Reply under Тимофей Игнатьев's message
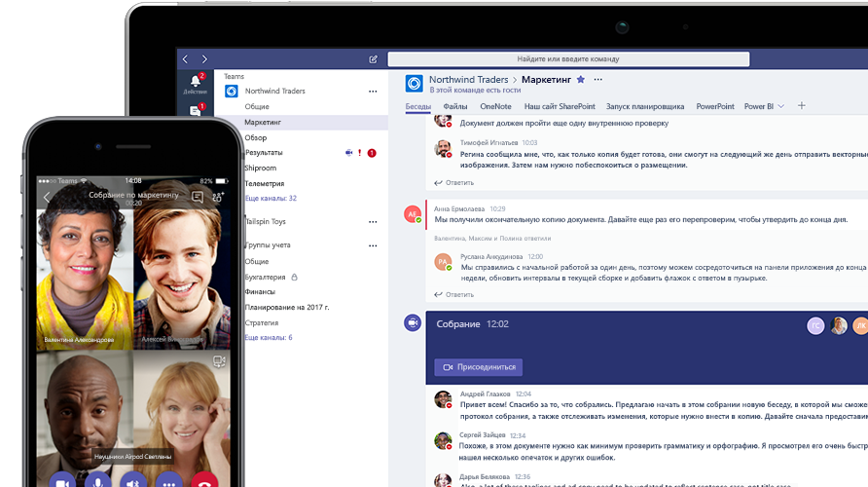The width and height of the screenshot is (868, 487). tap(453, 183)
